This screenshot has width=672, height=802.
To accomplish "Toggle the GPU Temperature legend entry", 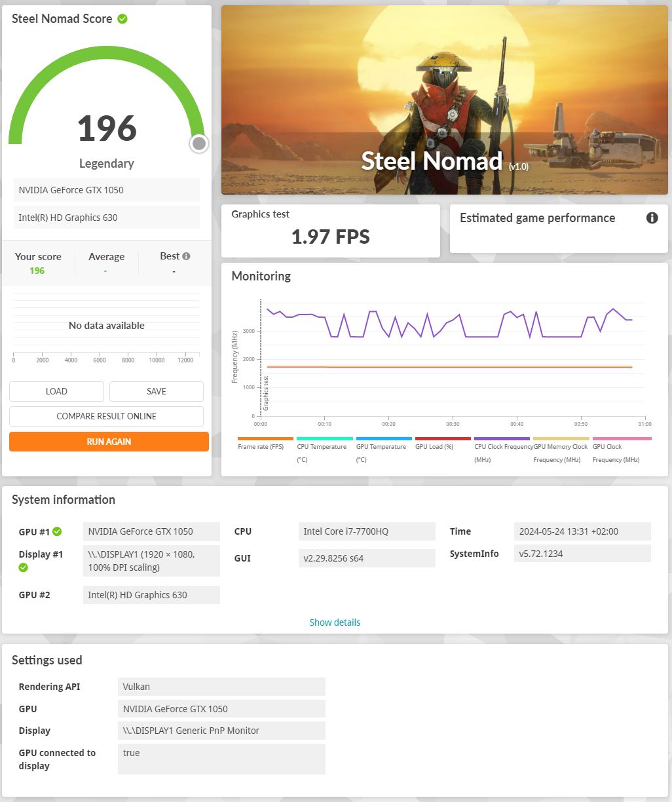I will coord(383,450).
